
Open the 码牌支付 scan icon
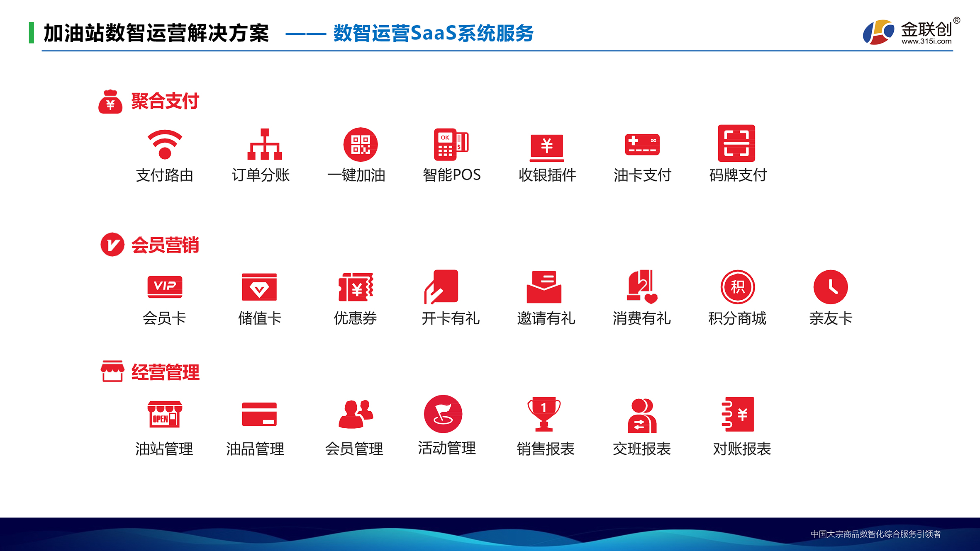pos(736,143)
